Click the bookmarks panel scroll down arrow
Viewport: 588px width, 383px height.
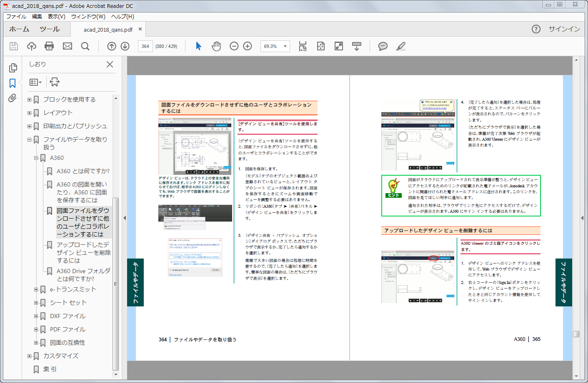click(116, 375)
